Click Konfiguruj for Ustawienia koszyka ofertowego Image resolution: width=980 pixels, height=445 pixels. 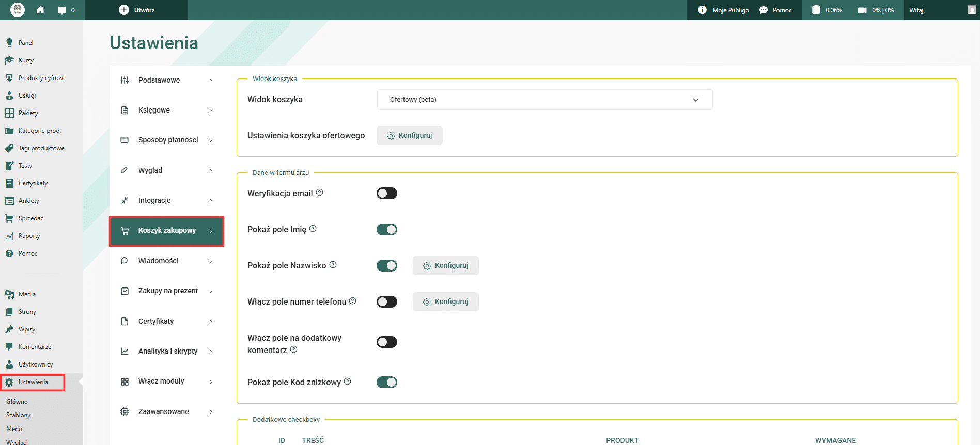click(410, 135)
